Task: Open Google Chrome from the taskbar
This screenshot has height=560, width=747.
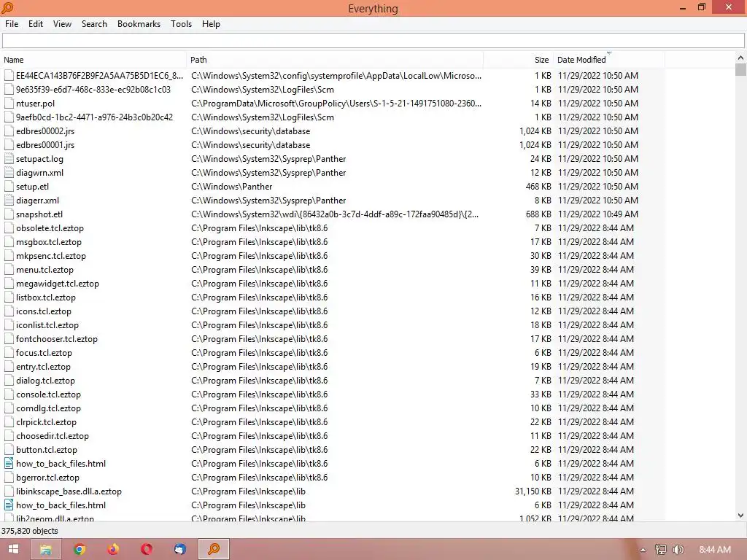Action: point(80,549)
